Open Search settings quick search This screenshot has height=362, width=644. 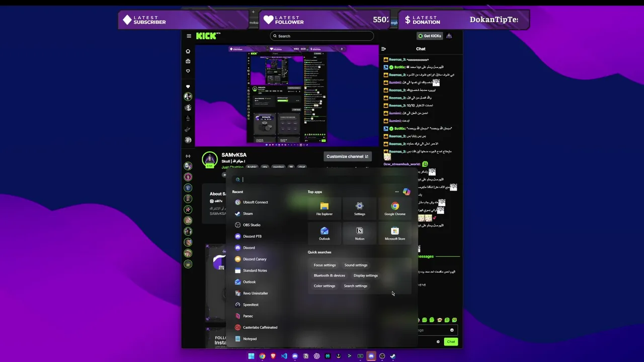[x=356, y=286]
